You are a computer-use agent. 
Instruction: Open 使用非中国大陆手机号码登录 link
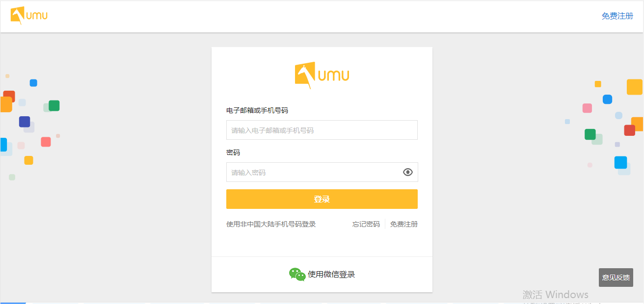(271, 224)
